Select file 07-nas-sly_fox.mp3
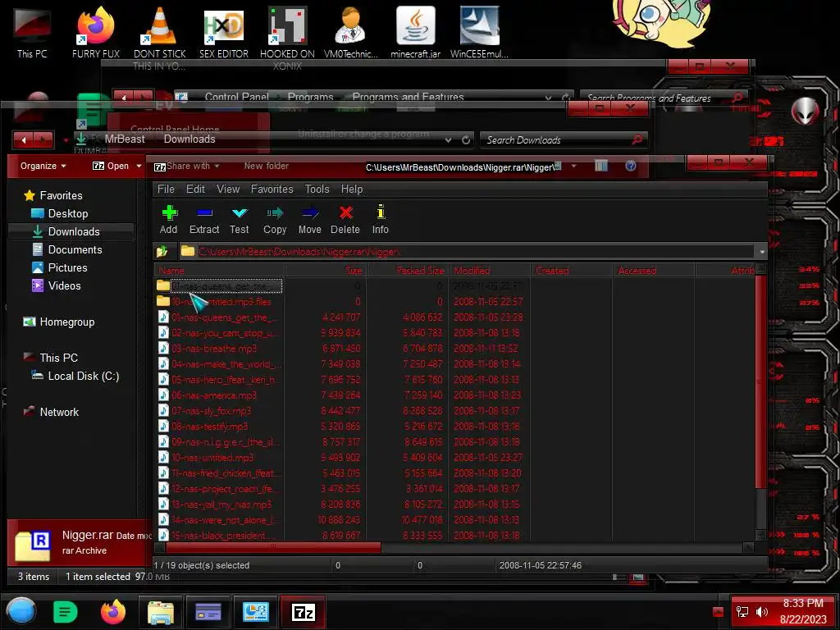Screen dimensions: 840x630 211,411
